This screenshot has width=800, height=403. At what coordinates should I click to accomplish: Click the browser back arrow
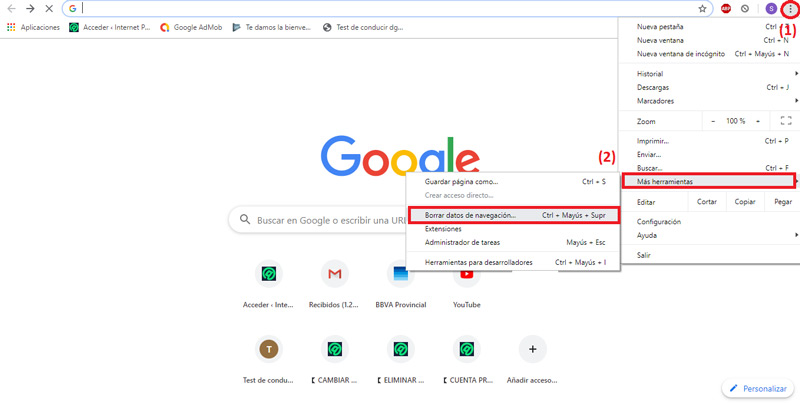pyautogui.click(x=11, y=8)
